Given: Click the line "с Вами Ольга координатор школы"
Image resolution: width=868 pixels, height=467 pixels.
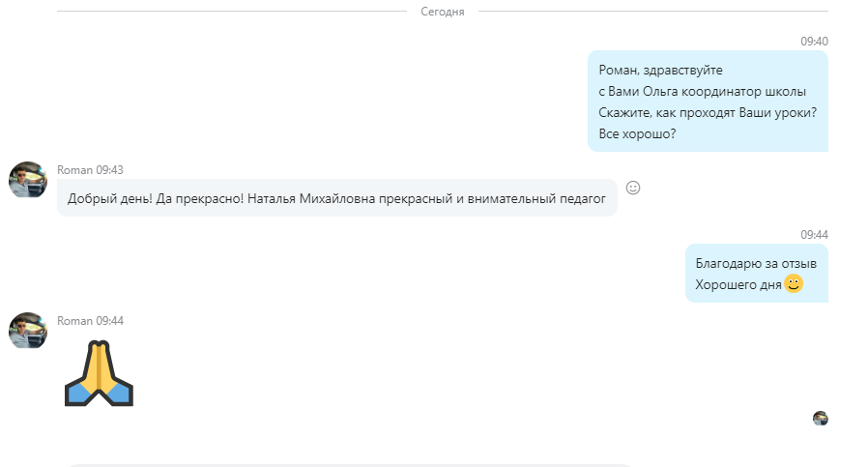Looking at the screenshot, I should pos(702,92).
